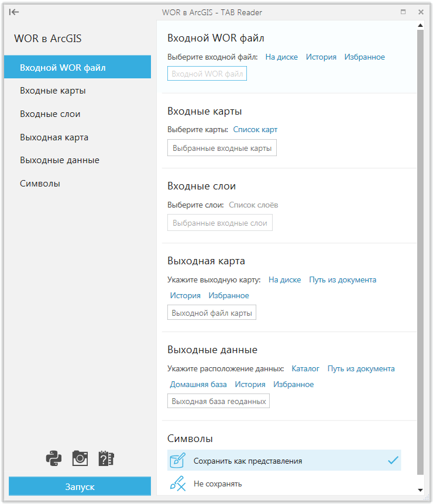Click the do-not-save crossed brush icon
The image size is (433, 504).
177,484
